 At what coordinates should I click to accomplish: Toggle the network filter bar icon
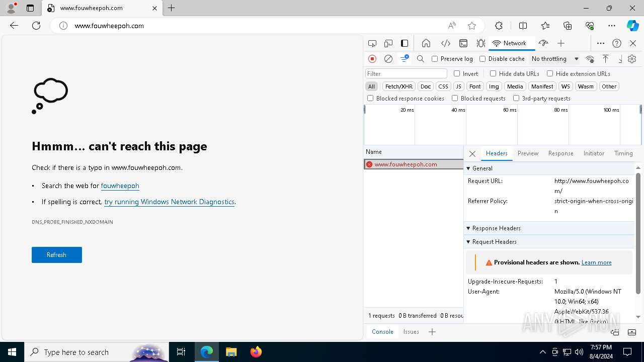[404, 59]
